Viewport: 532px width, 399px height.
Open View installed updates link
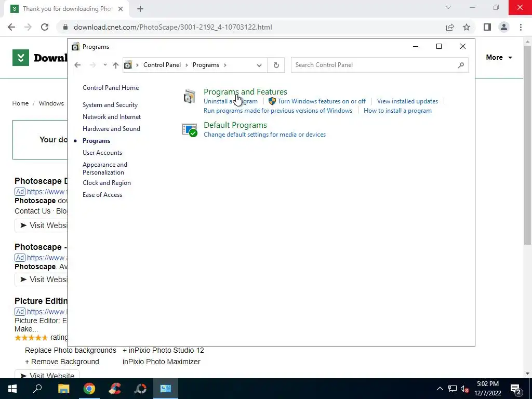[407, 101]
